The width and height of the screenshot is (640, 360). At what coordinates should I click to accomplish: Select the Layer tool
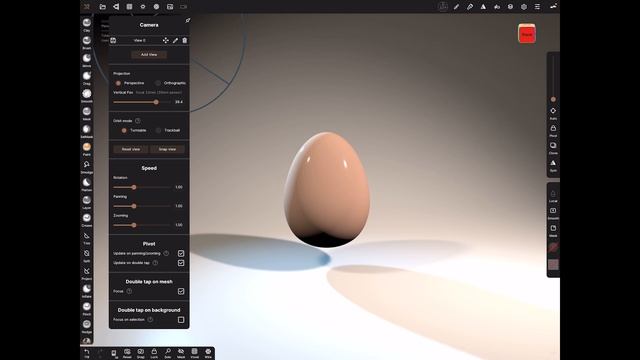pos(87,202)
